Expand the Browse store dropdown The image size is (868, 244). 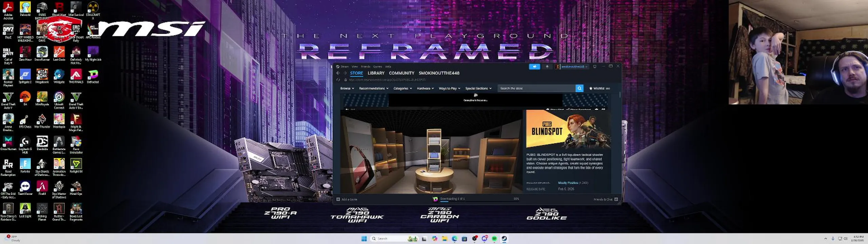tap(347, 88)
